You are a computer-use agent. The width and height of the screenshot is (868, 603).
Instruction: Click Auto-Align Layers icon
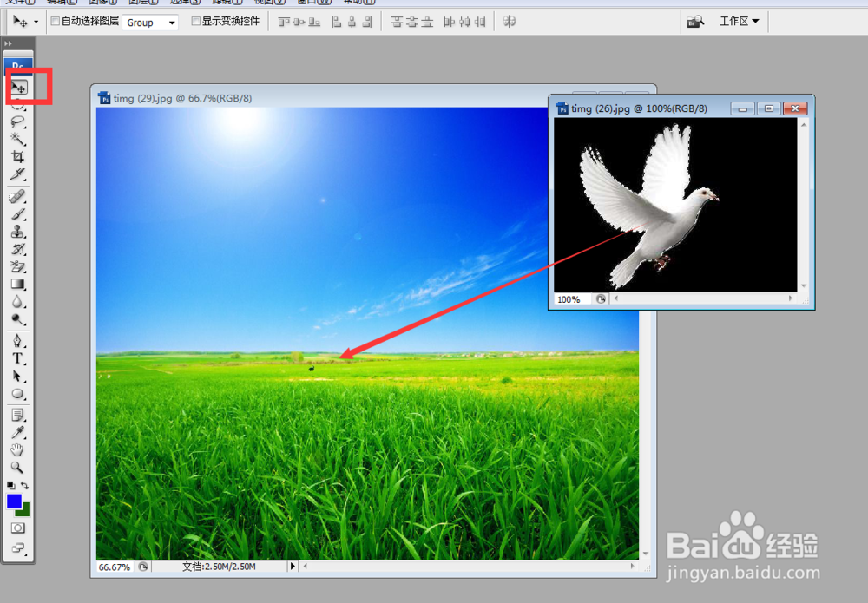[x=510, y=22]
